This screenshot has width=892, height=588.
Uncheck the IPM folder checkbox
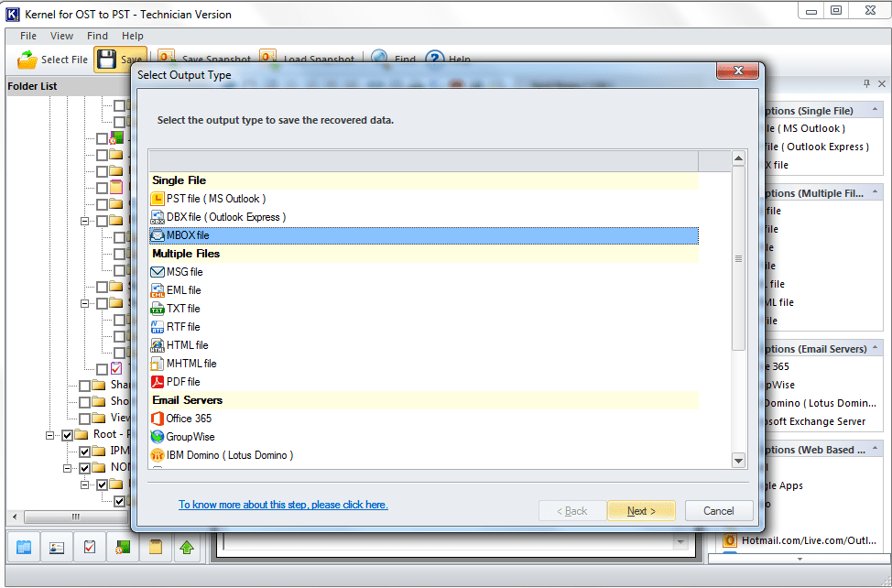pyautogui.click(x=85, y=452)
